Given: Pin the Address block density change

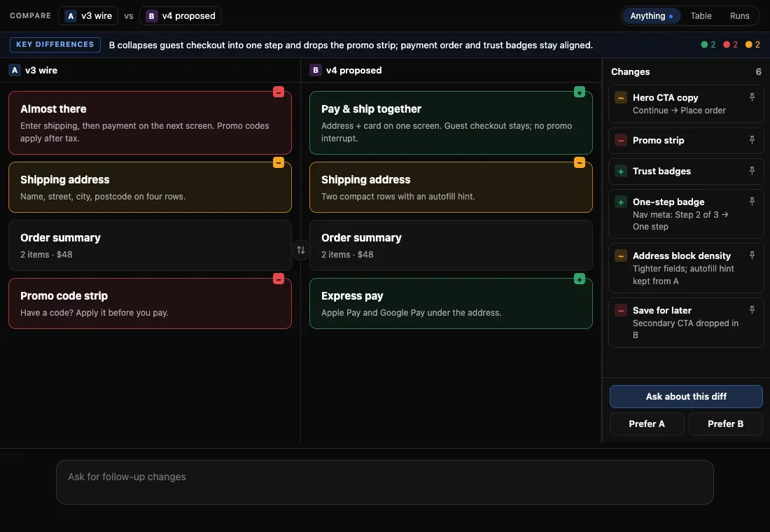Looking at the screenshot, I should [x=752, y=255].
